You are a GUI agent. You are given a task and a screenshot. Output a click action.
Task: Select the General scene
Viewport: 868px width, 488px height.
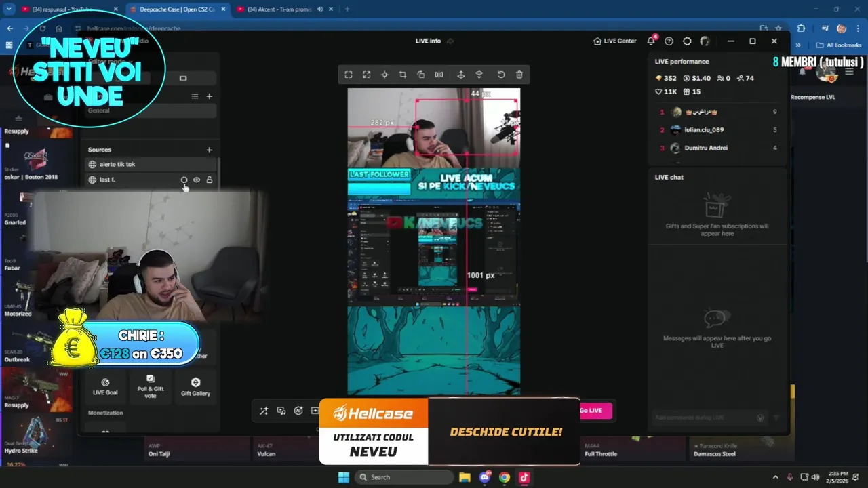point(151,110)
